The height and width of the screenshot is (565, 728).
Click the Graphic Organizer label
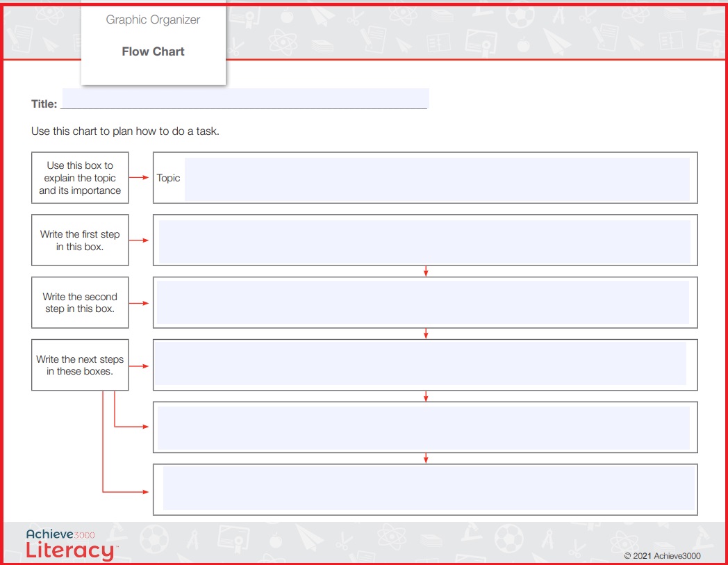pyautogui.click(x=153, y=20)
